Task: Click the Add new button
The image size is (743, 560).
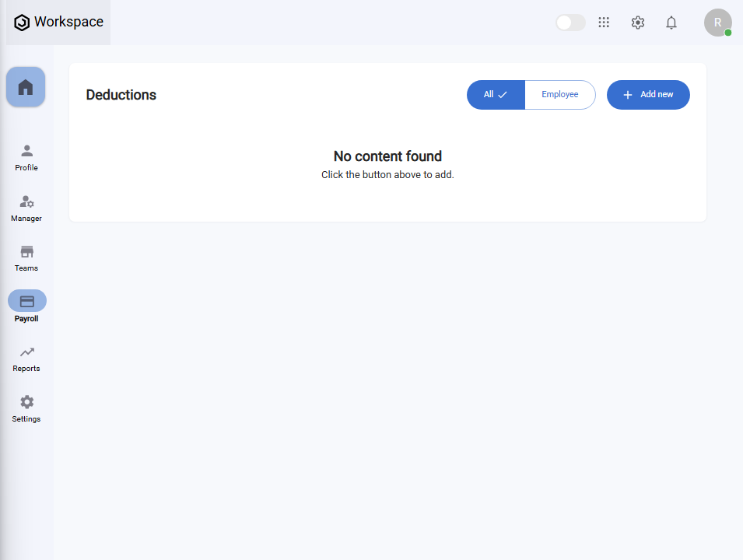Action: click(648, 95)
